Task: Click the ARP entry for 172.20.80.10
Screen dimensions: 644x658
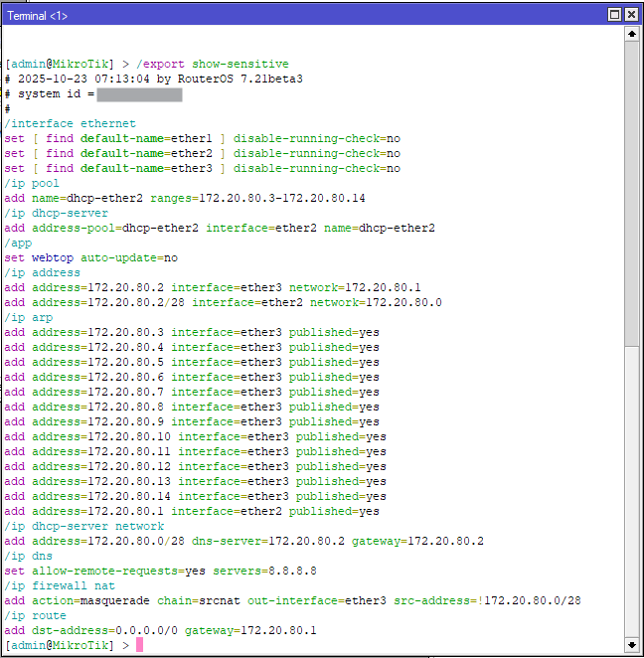Action: pos(195,437)
